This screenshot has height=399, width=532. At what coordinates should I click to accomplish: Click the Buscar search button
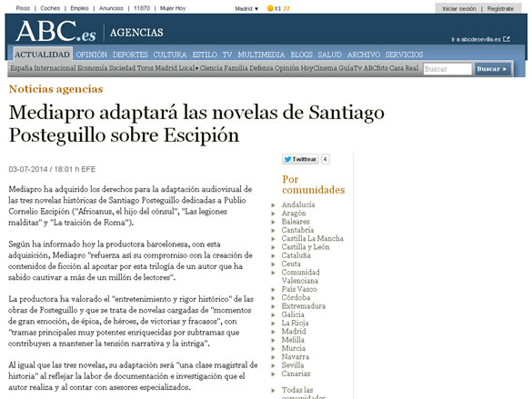[492, 69]
